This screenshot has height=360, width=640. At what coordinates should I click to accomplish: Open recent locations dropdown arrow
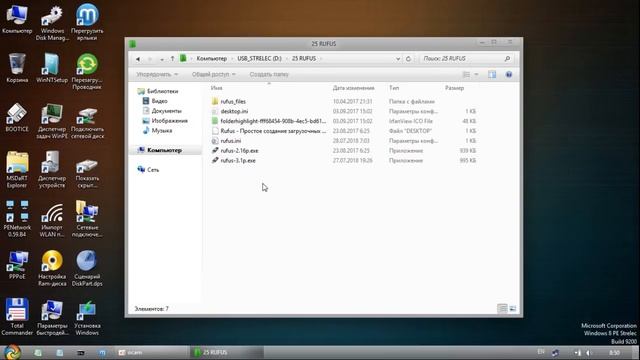coord(162,59)
